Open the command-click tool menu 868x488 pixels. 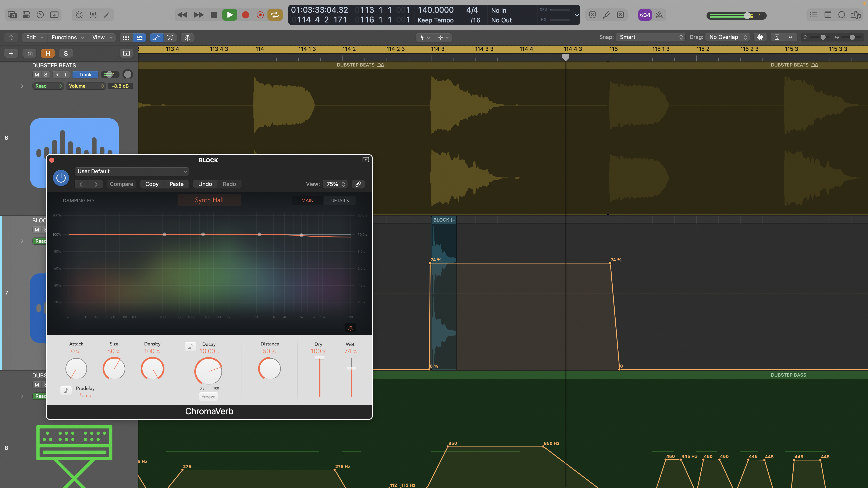(x=443, y=37)
